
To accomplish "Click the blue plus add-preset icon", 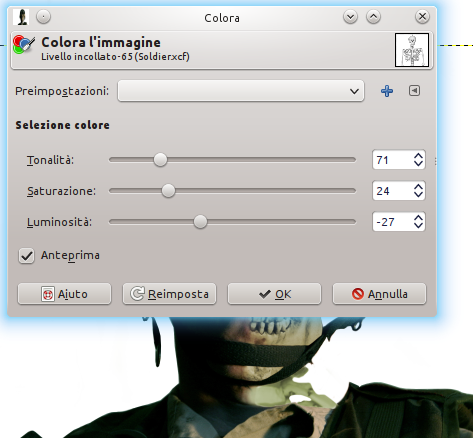I will tap(387, 91).
